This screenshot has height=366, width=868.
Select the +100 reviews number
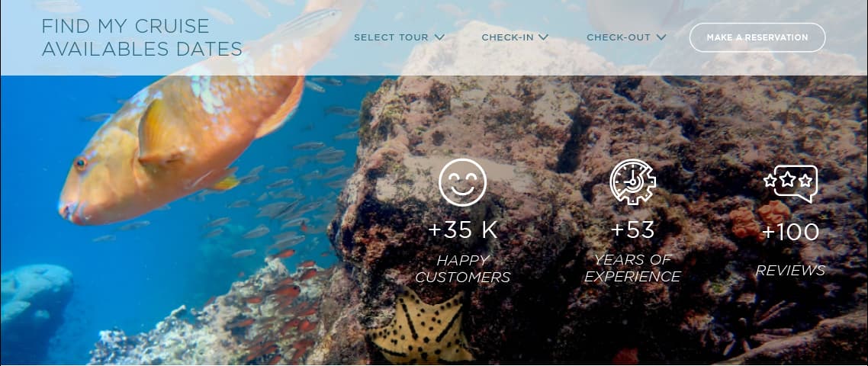coord(790,232)
